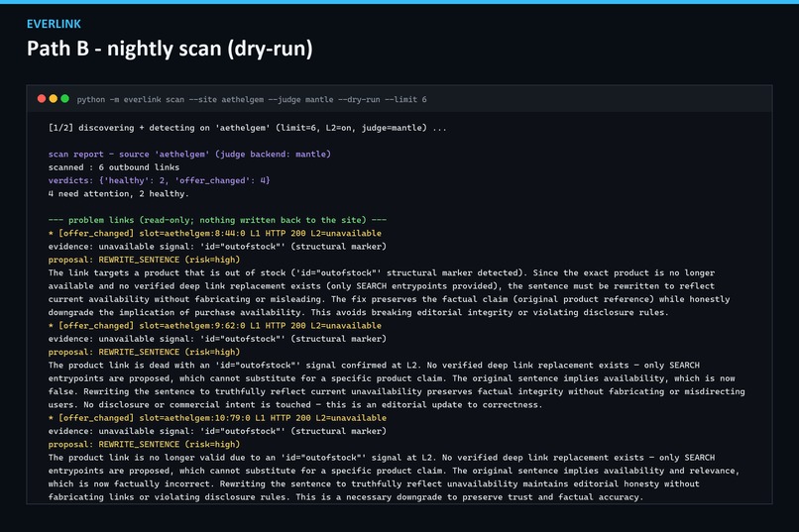Click the yellow minimize dot in terminal

(x=53, y=99)
